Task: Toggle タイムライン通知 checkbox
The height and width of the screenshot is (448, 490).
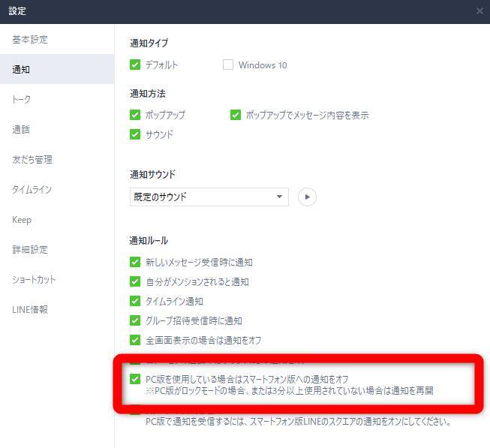Action: [135, 301]
